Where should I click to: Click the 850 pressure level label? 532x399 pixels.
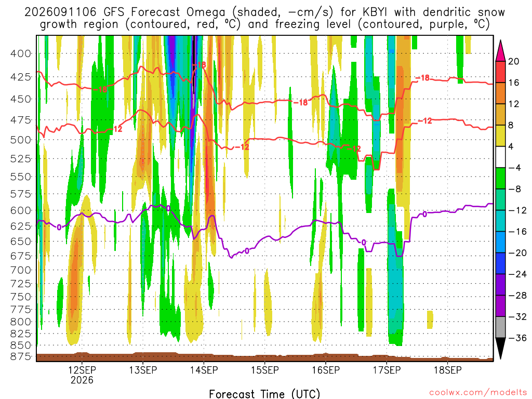[21, 345]
